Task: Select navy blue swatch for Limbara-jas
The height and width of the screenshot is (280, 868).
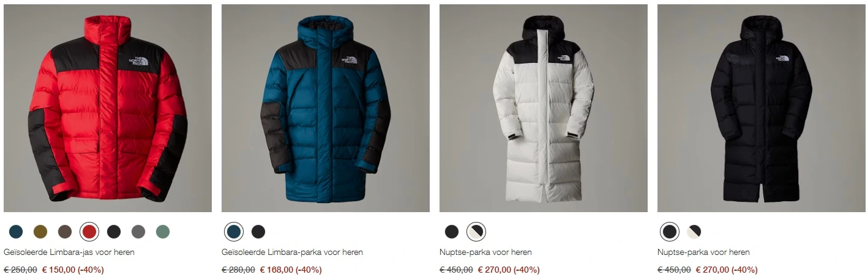Action: 16,232
